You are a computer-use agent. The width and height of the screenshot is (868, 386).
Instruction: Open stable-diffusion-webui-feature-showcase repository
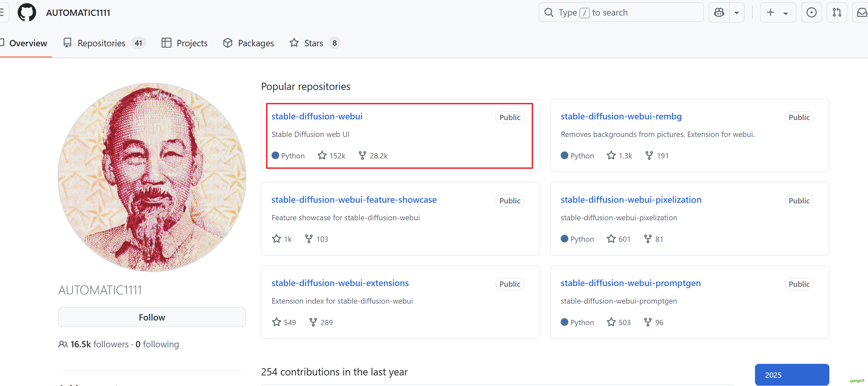[354, 199]
